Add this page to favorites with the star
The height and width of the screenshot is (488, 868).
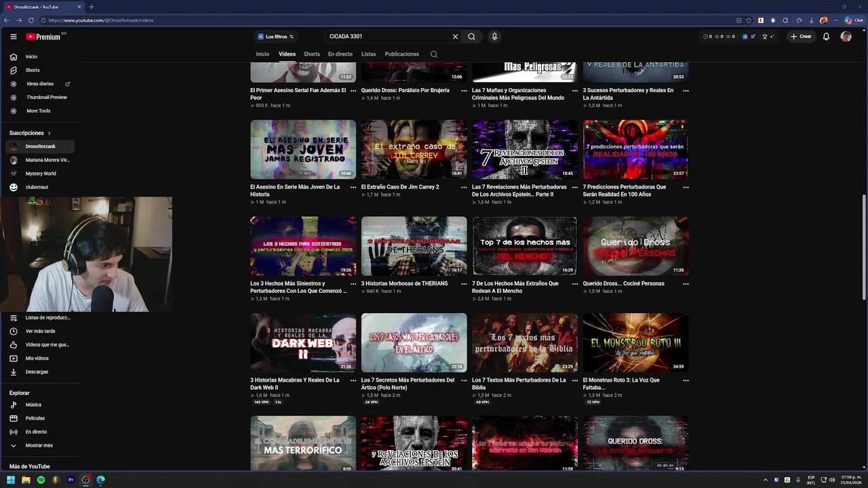click(749, 20)
